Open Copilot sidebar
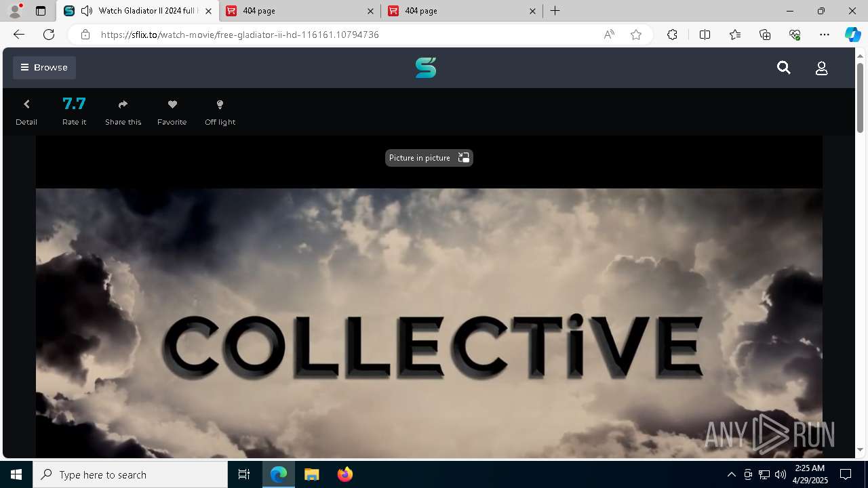 coord(852,35)
